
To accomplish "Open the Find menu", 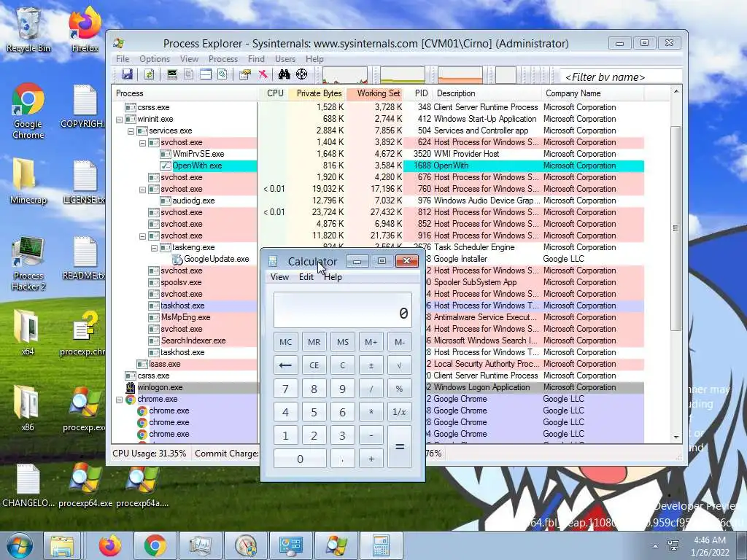I will tap(256, 59).
